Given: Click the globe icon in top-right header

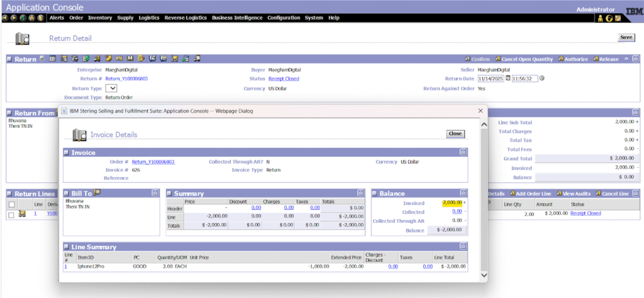Looking at the screenshot, I should (x=609, y=18).
